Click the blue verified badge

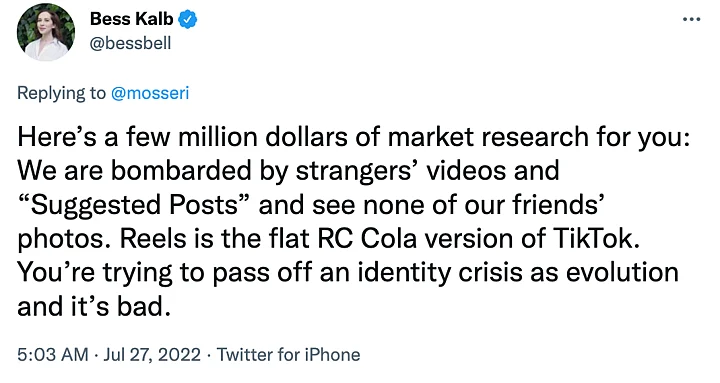tap(187, 19)
